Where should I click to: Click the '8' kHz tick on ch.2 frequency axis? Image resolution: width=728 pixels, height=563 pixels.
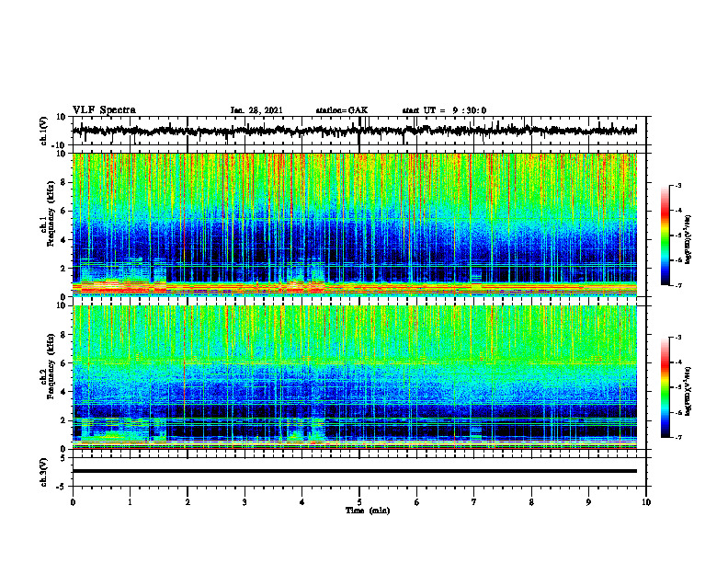pos(63,335)
